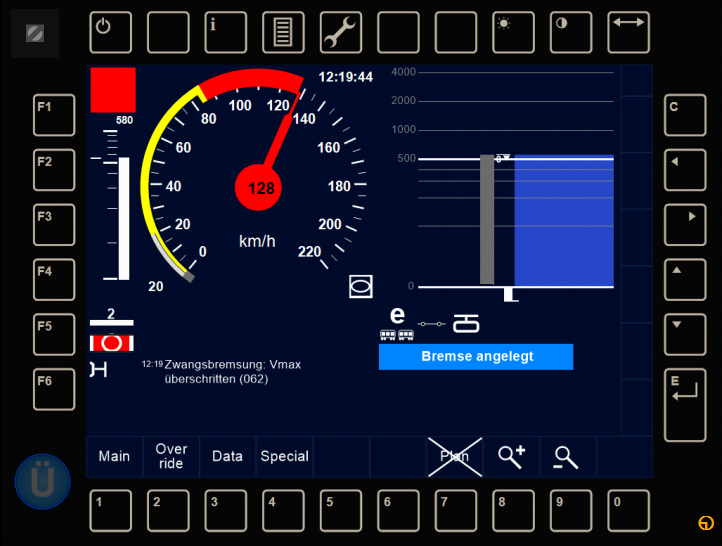
Task: Click the clock 12:19:44
Action: (345, 77)
